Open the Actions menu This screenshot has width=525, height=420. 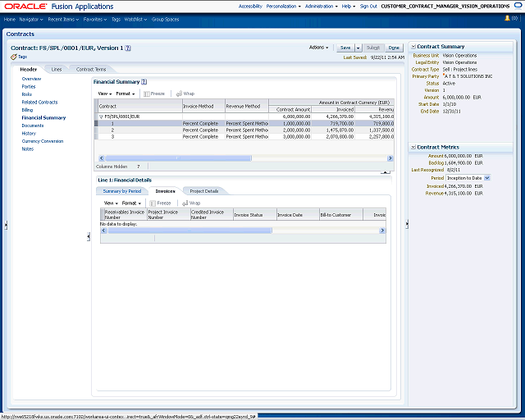[x=318, y=48]
